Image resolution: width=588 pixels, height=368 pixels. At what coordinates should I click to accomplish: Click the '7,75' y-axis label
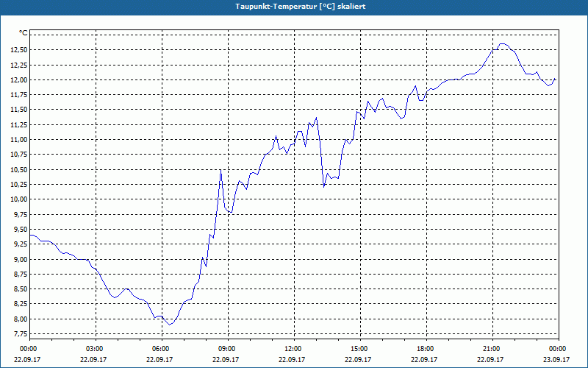pos(21,334)
